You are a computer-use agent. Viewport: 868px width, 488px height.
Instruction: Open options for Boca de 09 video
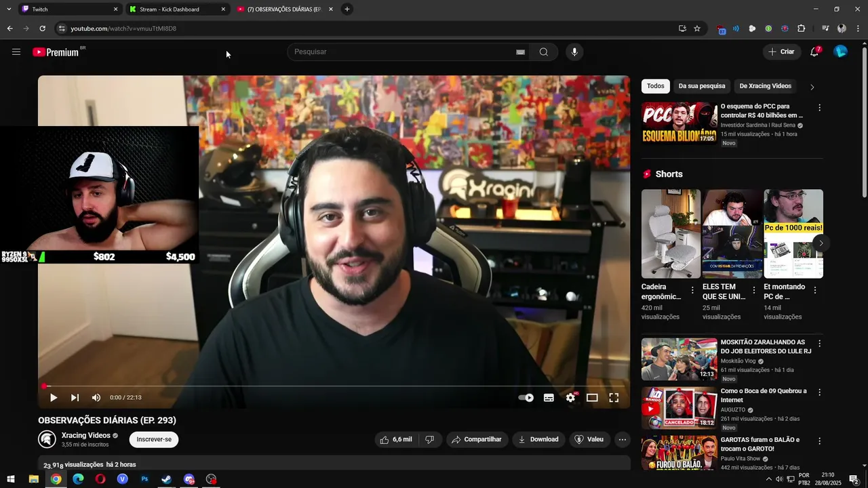coord(819,392)
